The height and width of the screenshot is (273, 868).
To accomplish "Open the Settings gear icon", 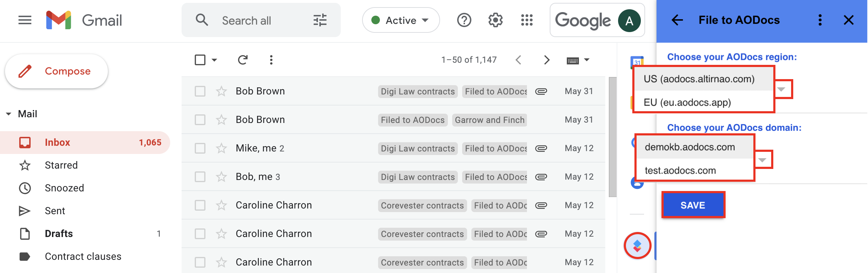I will (x=495, y=20).
